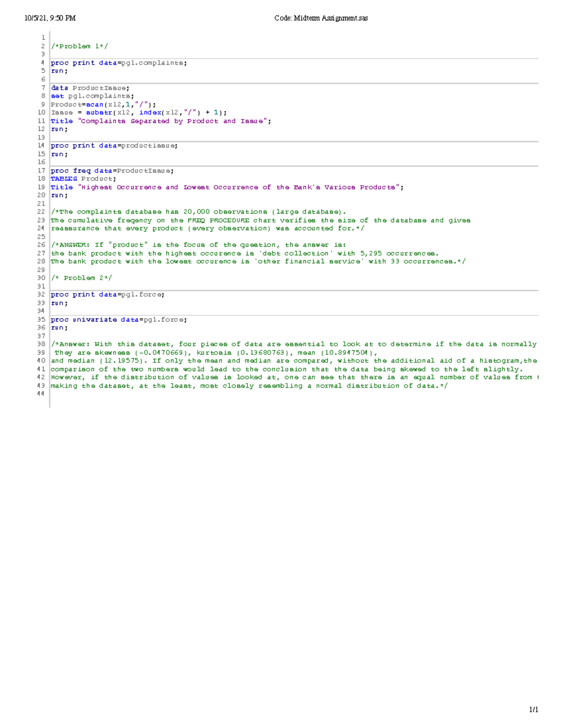Select the data ProductIssue statement
The width and height of the screenshot is (563, 728).
[x=89, y=88]
